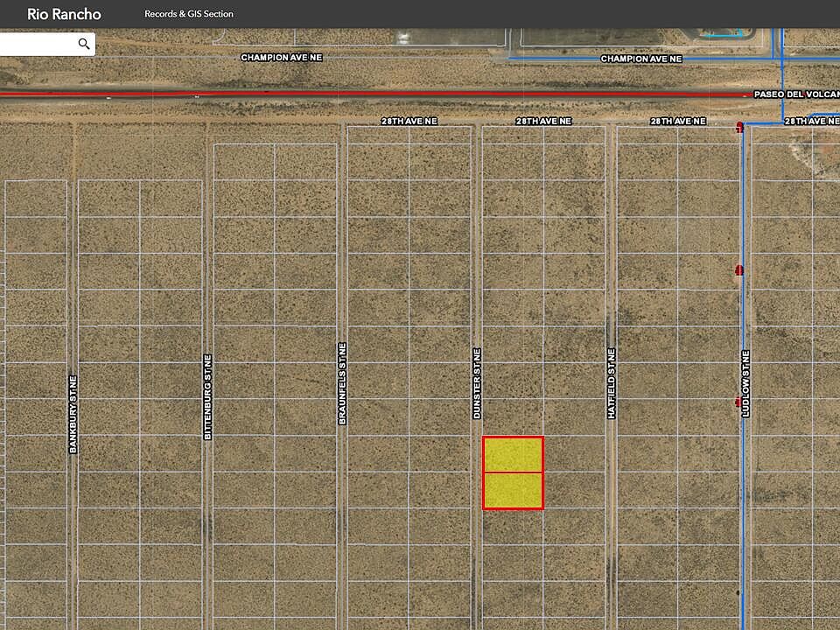The image size is (840, 630).
Task: Click the CHAMPION AVE NE label on the blue line
Action: pyautogui.click(x=641, y=59)
